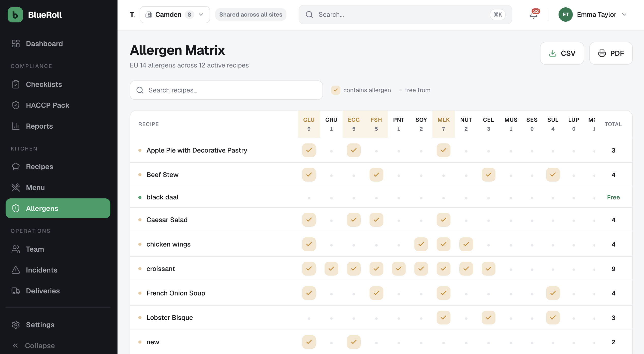Toggle NUT check for chicken wings
Viewport: 644px width, 354px height.
(x=466, y=244)
